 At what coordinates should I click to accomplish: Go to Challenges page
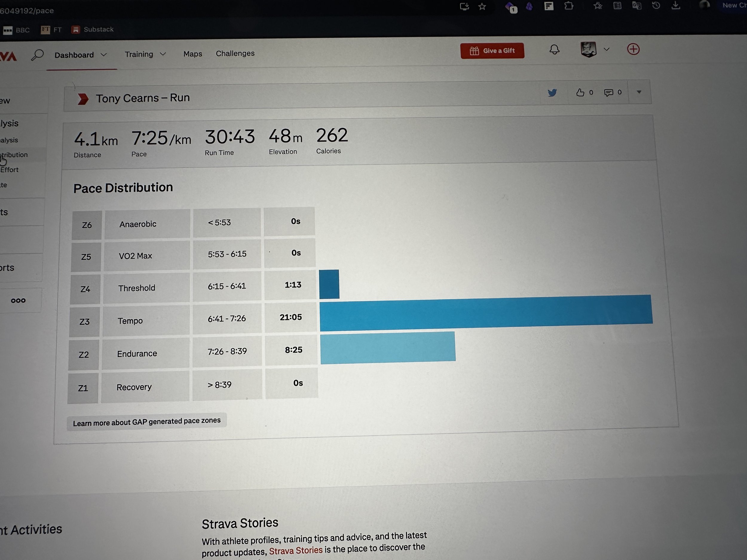pyautogui.click(x=235, y=53)
